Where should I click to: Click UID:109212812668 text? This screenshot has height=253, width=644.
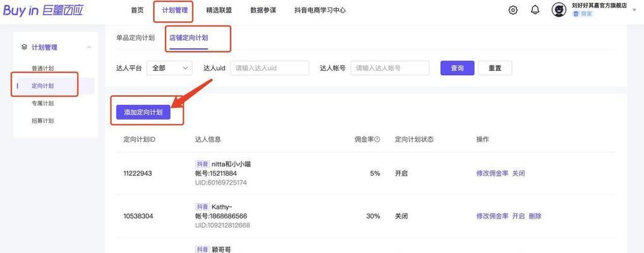click(x=222, y=225)
